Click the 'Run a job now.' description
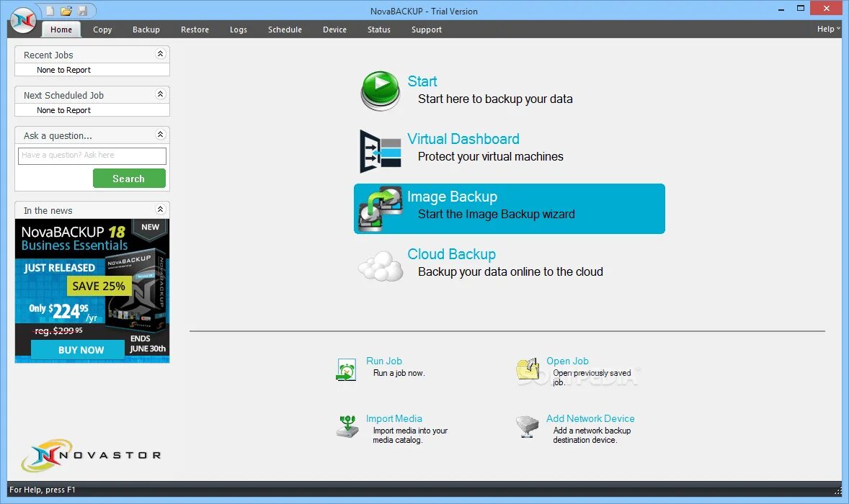 [399, 373]
